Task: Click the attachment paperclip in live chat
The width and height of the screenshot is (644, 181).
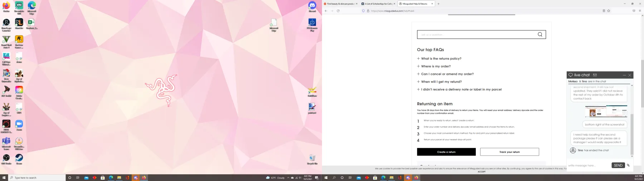Action: (628, 165)
